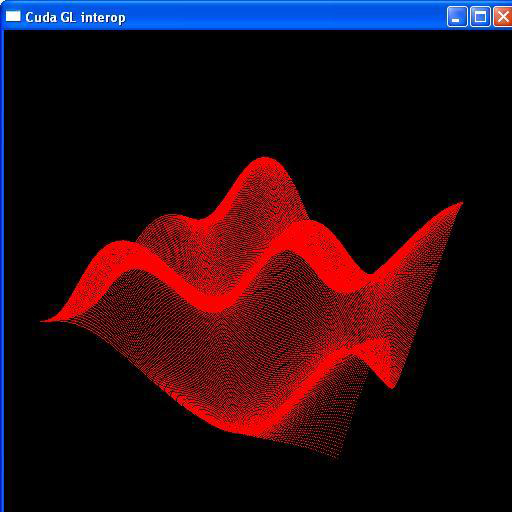
Task: Click the empty title bar area beside the title
Action: click(283, 17)
